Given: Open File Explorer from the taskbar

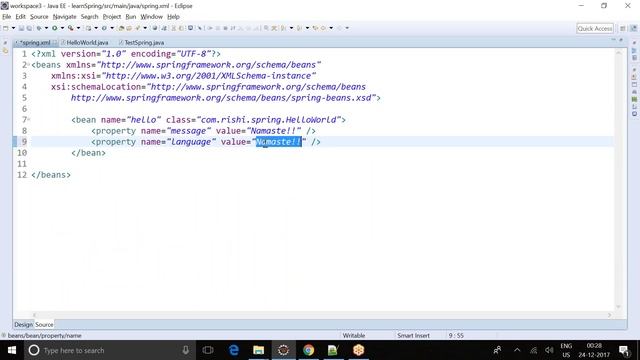Looking at the screenshot, I should pos(258,350).
